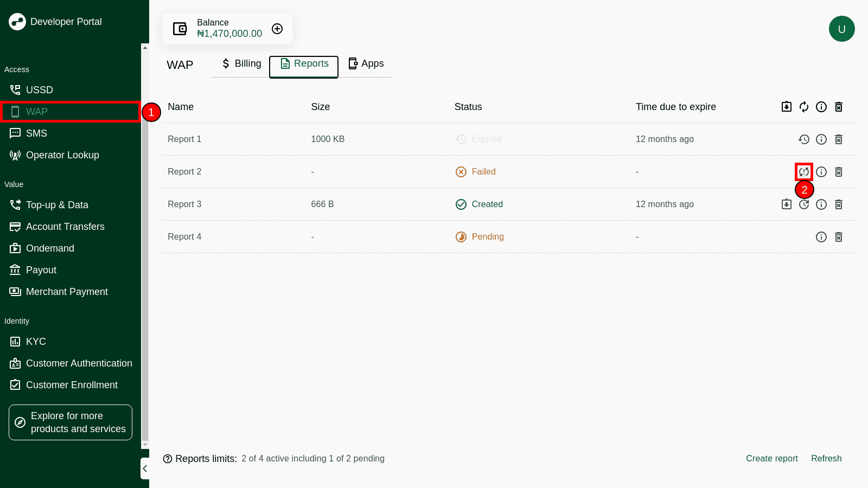Collapse the sidebar with chevron handle
Screen dimensions: 868x488
click(145, 468)
